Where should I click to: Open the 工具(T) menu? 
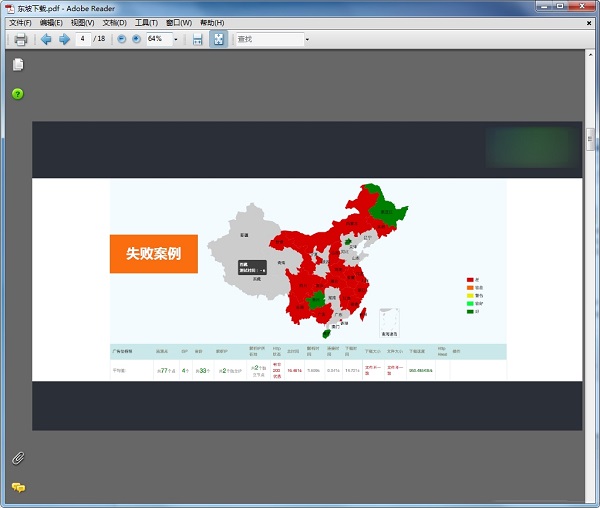click(146, 23)
